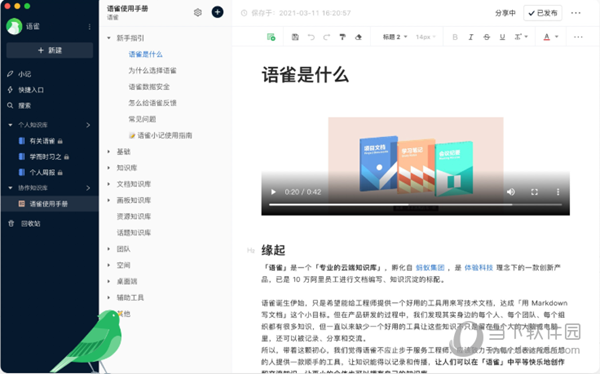Screen dimensions: 600x374
Task: Toggle italic formatting
Action: coord(471,37)
